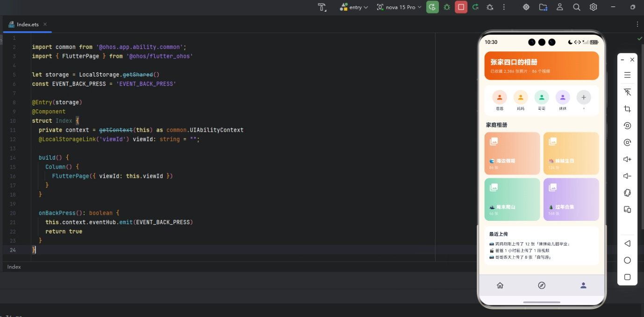Viewport: 644px width, 317px height.
Task: Open the settings gear icon
Action: coord(594,7)
